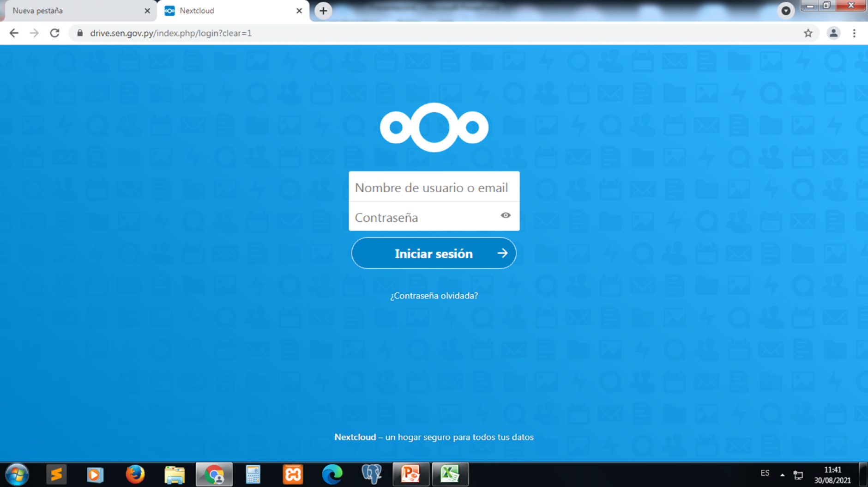View site security lock info
Screen dimensions: 868x487
[80, 33]
